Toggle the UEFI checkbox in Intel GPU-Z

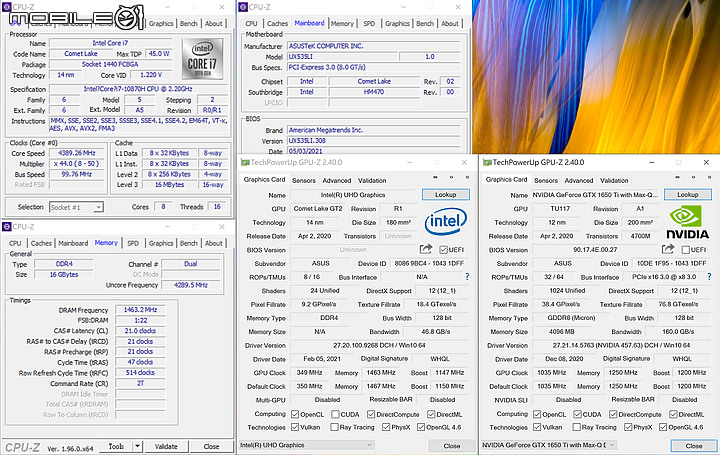tap(443, 250)
